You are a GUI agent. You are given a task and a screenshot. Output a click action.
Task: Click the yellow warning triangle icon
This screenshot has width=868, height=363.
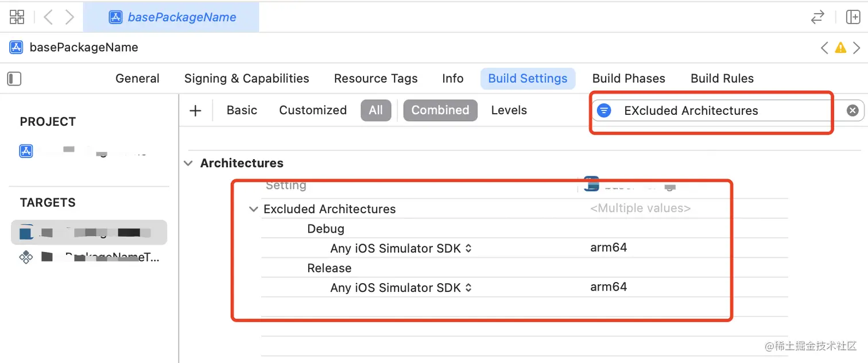(x=840, y=48)
